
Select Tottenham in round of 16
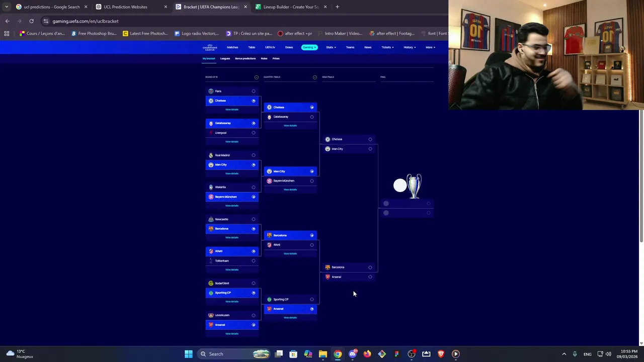coord(232,261)
